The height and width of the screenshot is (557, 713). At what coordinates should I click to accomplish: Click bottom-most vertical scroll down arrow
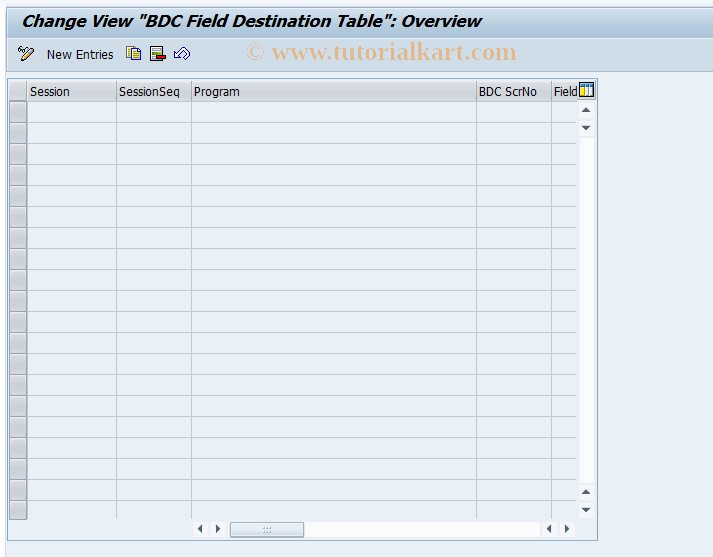point(586,510)
